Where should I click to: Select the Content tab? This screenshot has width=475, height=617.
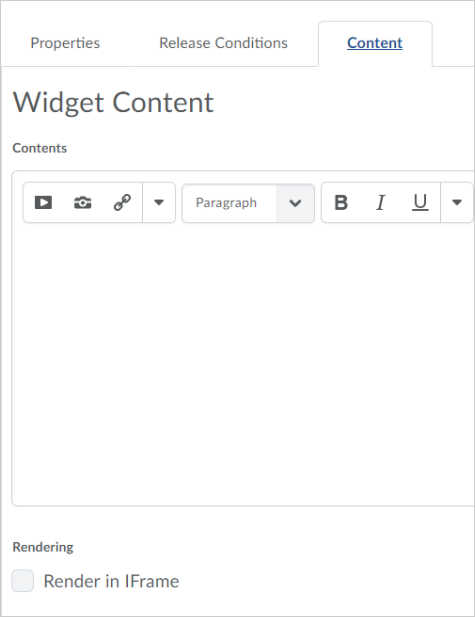(375, 43)
